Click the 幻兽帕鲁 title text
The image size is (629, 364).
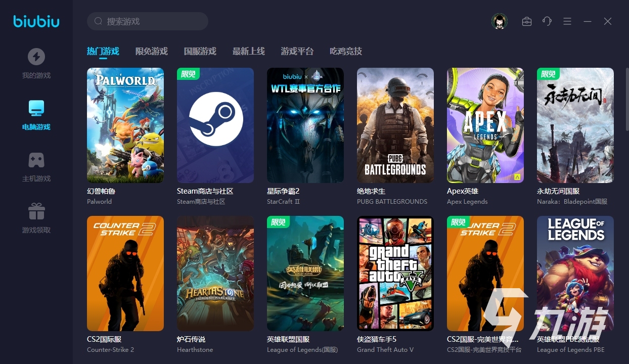pyautogui.click(x=101, y=191)
